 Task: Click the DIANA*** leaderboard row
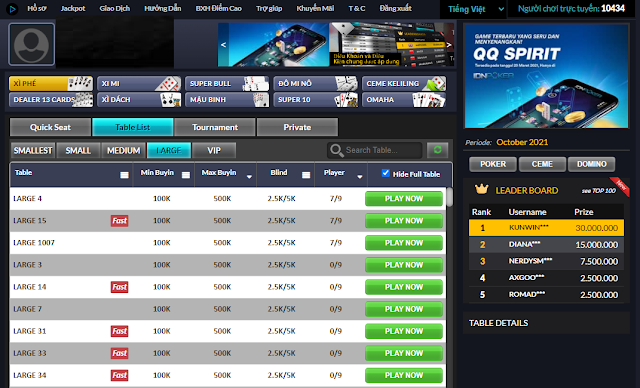pos(546,244)
